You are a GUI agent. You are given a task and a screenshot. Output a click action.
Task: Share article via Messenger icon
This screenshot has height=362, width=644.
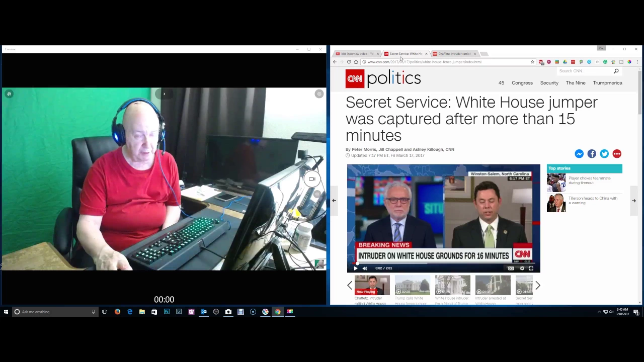click(x=579, y=154)
